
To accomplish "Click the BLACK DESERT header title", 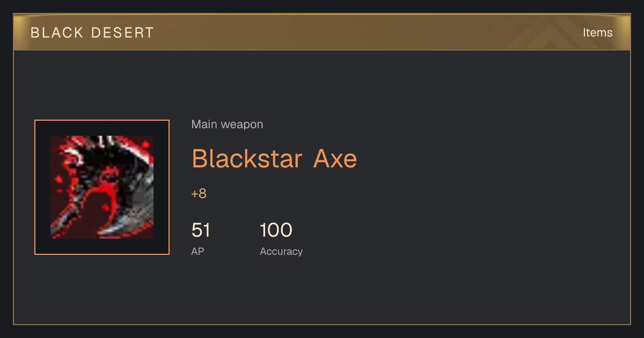I will click(92, 33).
